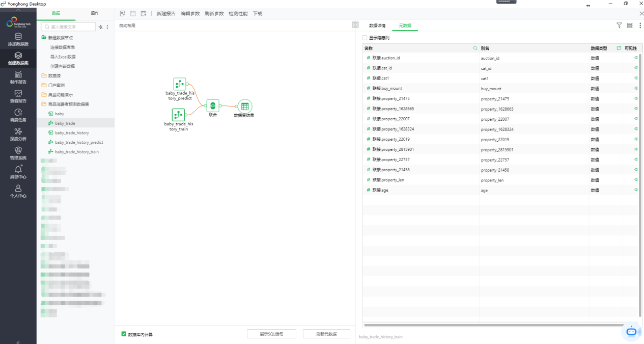Toggle visibility for 联接.buy_mount row
The image size is (644, 344).
coord(636,88)
